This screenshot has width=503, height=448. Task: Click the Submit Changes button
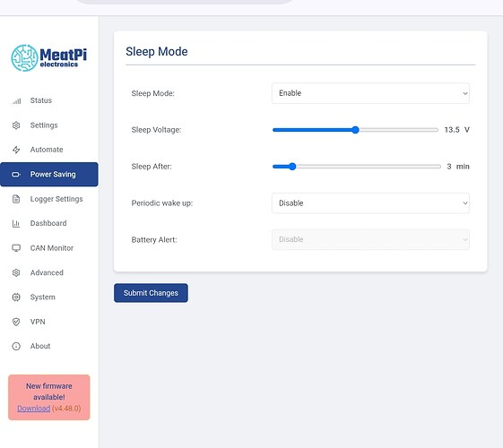click(151, 293)
